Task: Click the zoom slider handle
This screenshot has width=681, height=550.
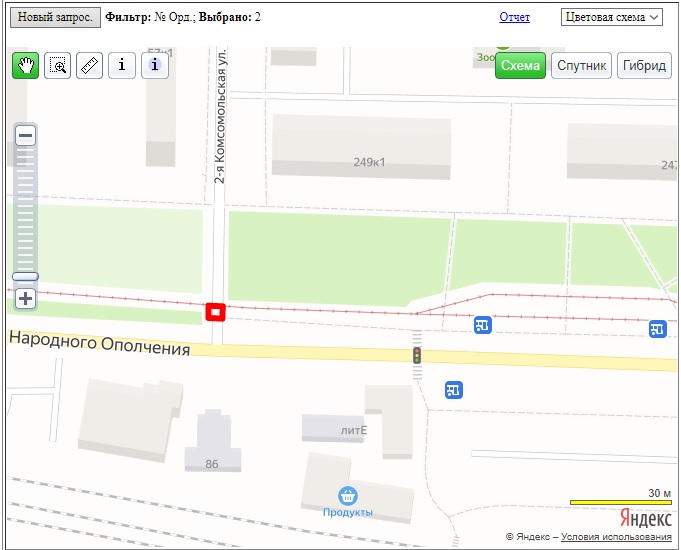Action: [x=26, y=277]
